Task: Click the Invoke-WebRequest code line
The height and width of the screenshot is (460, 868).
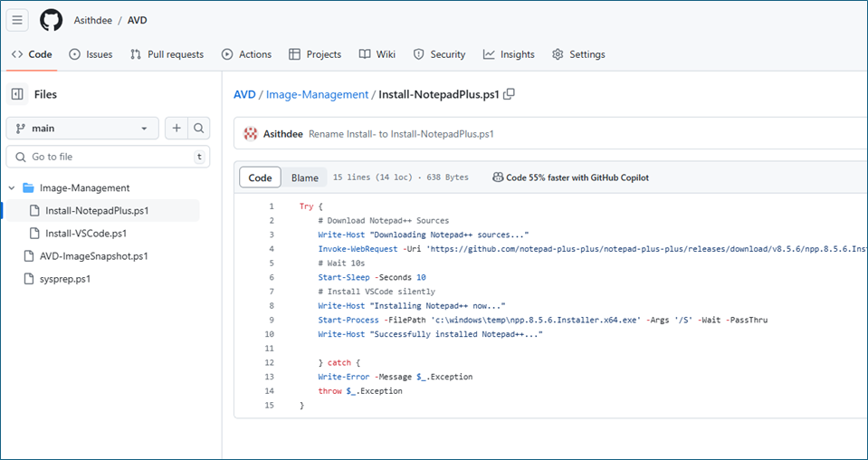Action: point(592,249)
